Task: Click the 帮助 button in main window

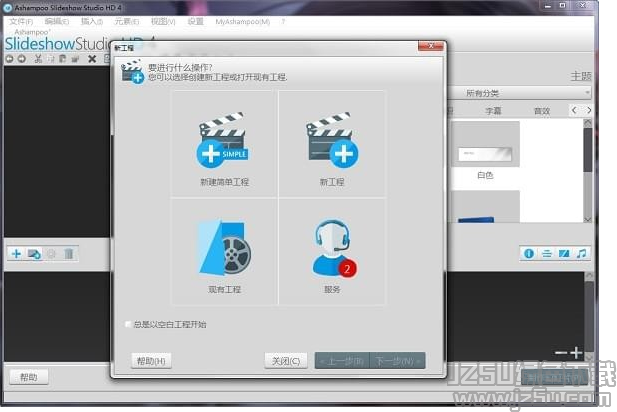Action: click(29, 377)
